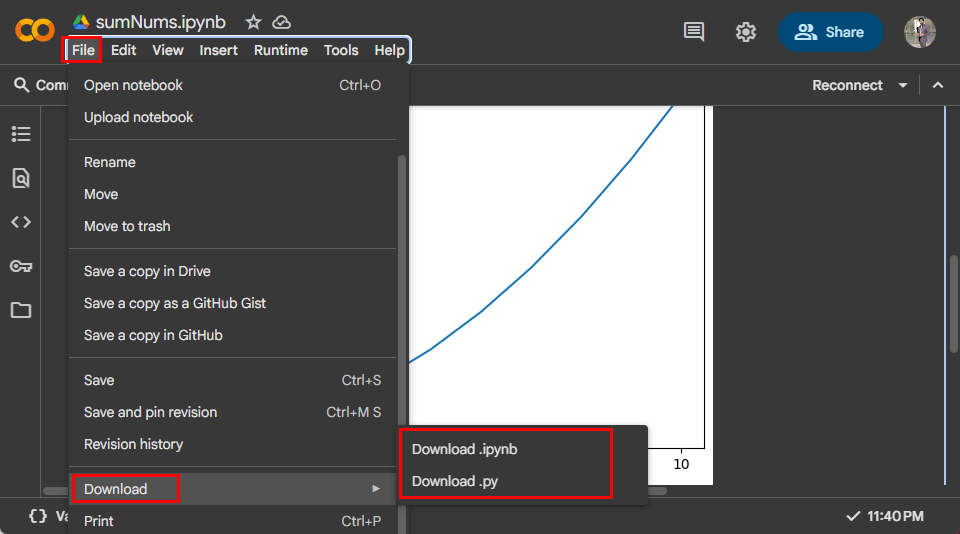Select Download .ipynb option

click(x=464, y=449)
